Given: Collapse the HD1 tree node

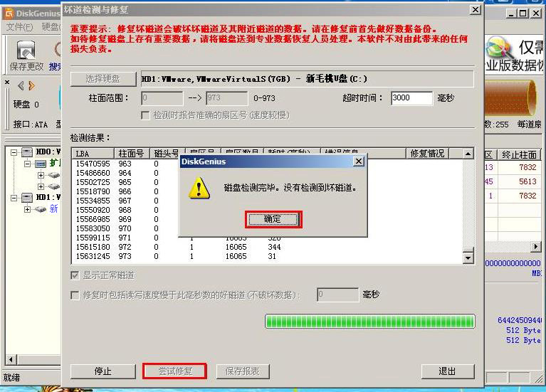Looking at the screenshot, I should tap(14, 198).
